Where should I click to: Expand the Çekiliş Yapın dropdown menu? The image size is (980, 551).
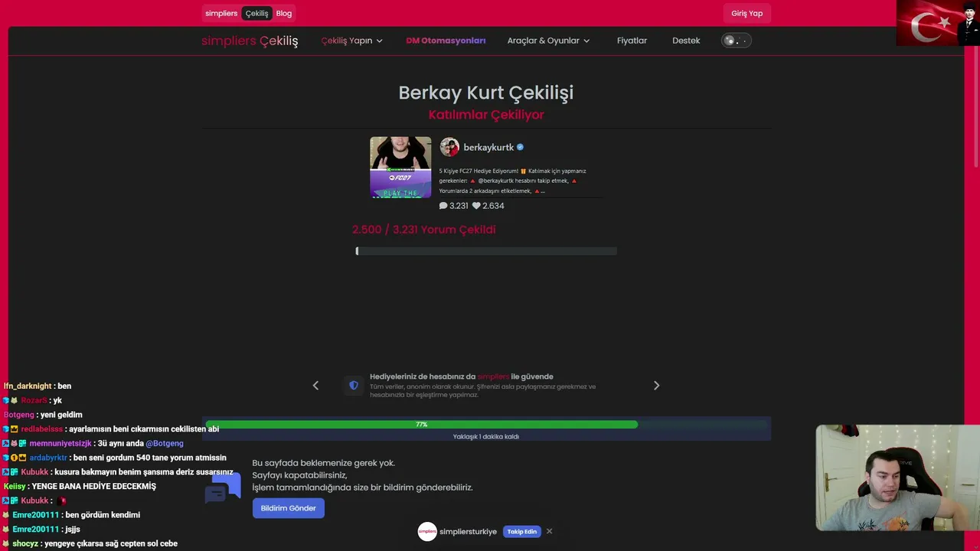(351, 41)
